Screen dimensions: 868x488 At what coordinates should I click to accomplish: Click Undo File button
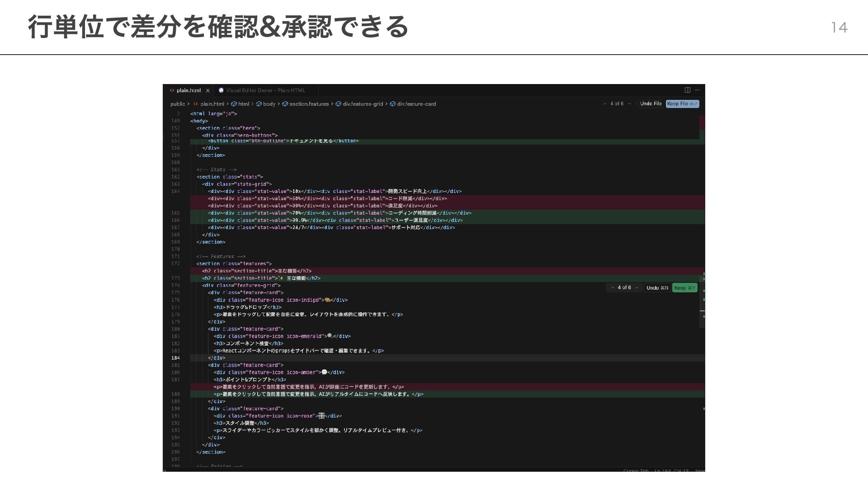651,104
